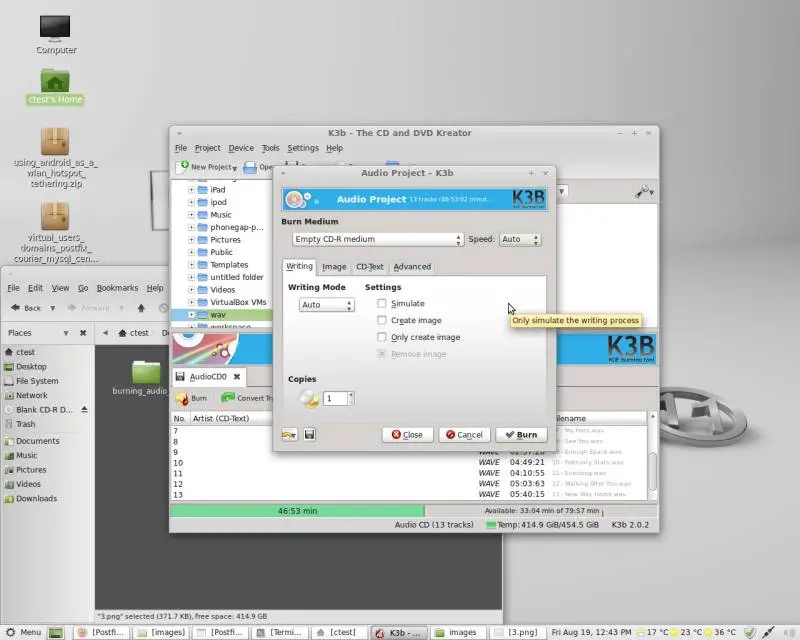
Task: Click the ctest path button in the file manager
Action: 133,333
